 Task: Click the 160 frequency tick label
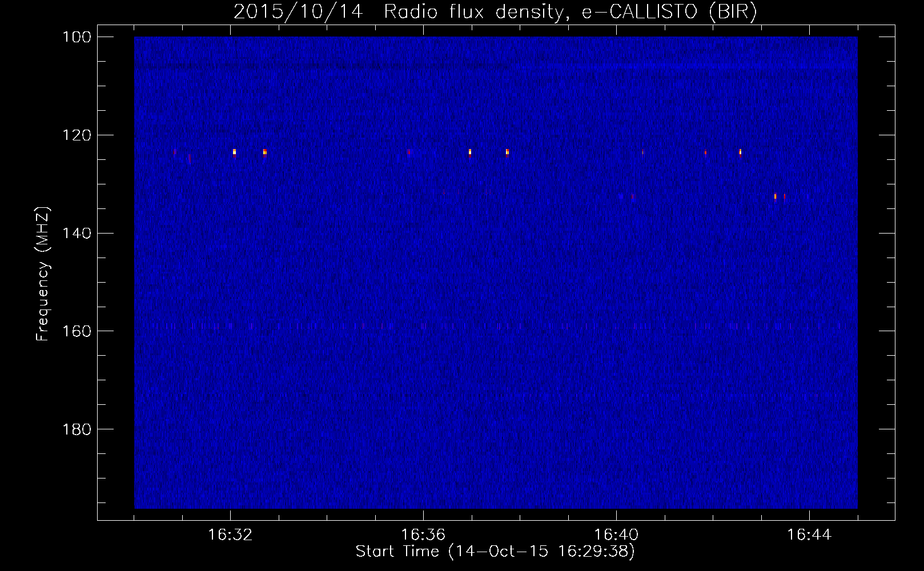coord(77,331)
